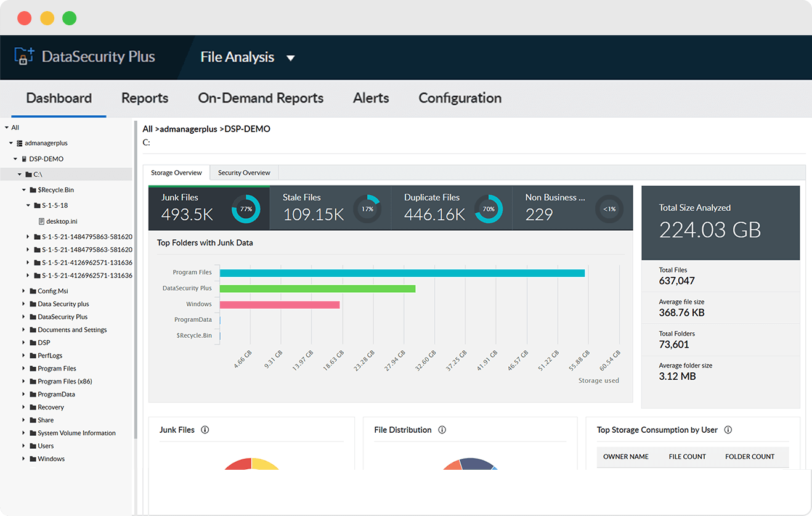Click the DSP-DEMO machine icon
Screen dimensions: 812x516
pos(24,159)
